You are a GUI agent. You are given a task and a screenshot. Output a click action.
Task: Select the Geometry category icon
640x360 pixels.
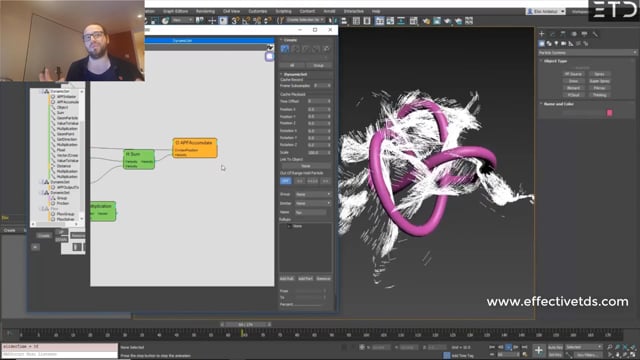[542, 43]
